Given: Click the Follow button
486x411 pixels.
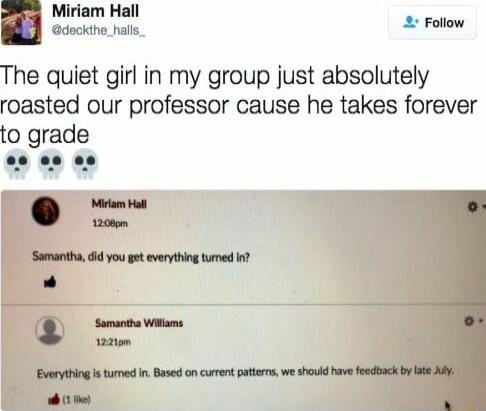Looking at the screenshot, I should coord(432,23).
